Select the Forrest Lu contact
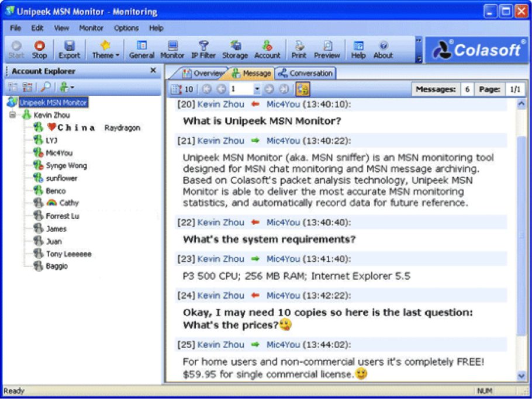Screen dimensions: 532x399 [x=63, y=216]
